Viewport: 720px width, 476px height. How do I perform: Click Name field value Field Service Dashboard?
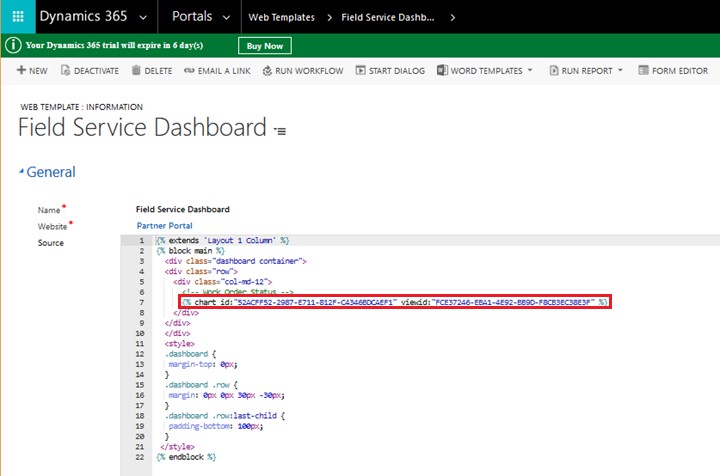pos(183,209)
